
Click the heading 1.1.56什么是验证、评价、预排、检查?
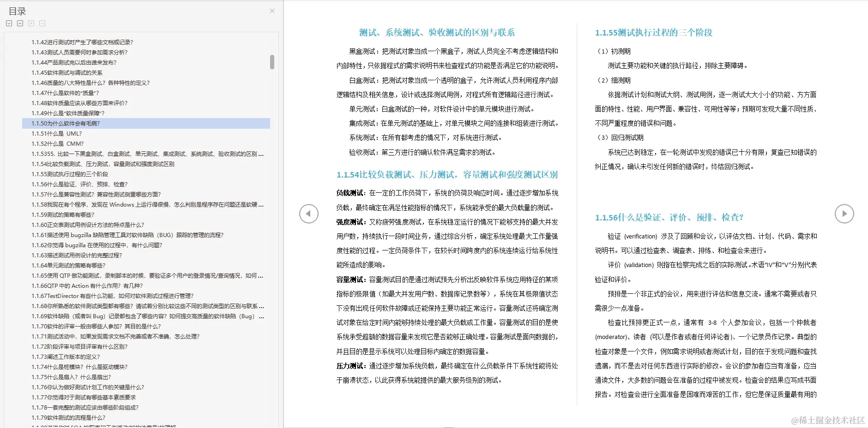[x=669, y=217]
